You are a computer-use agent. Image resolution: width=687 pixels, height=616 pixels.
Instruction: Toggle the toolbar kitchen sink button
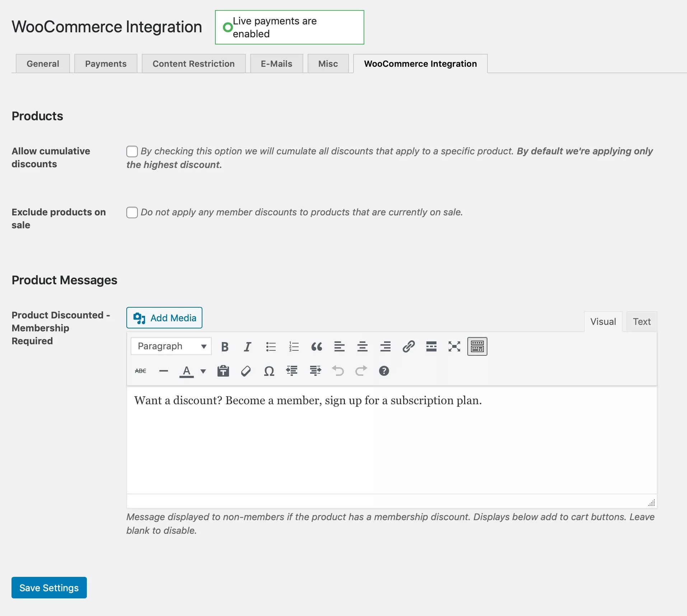point(477,346)
